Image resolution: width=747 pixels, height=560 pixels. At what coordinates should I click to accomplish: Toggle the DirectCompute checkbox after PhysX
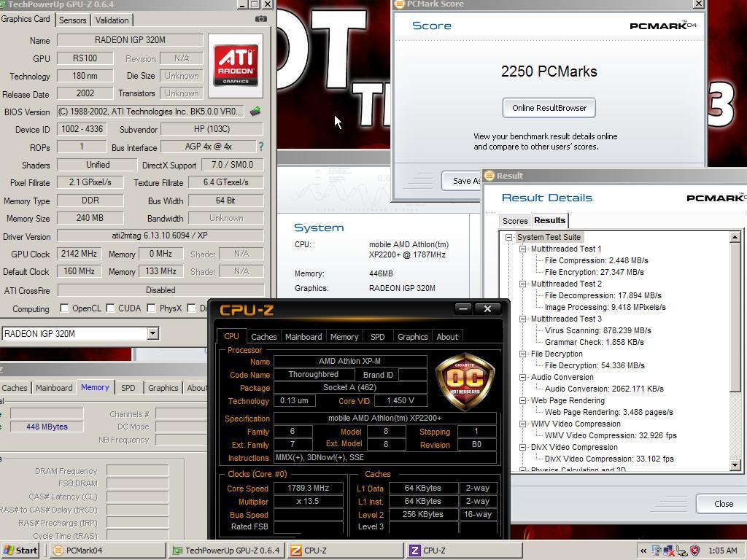pos(192,308)
